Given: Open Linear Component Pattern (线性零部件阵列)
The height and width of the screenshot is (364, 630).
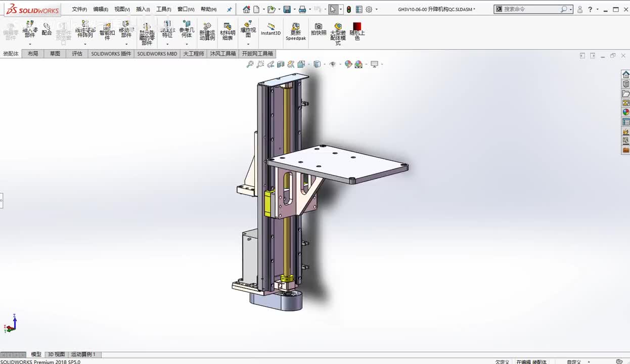Looking at the screenshot, I should 85,29.
